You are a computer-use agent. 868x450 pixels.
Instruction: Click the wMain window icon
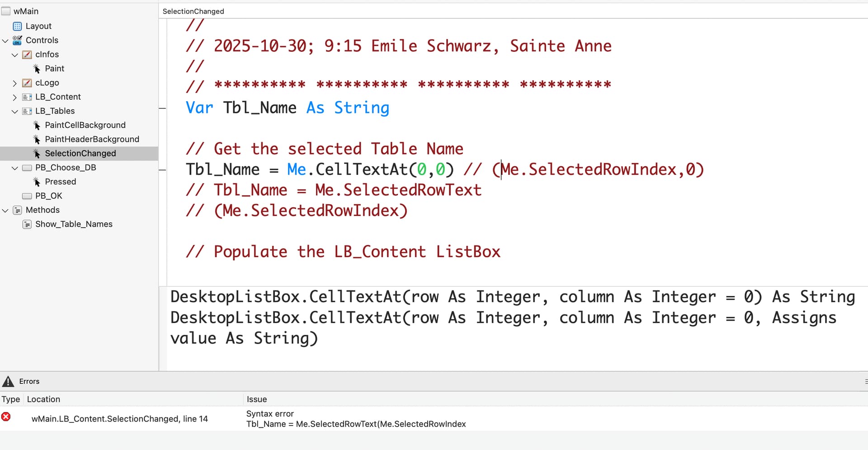pyautogui.click(x=6, y=11)
